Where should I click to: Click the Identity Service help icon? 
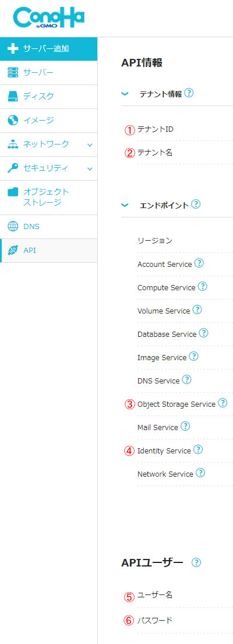pos(198,450)
